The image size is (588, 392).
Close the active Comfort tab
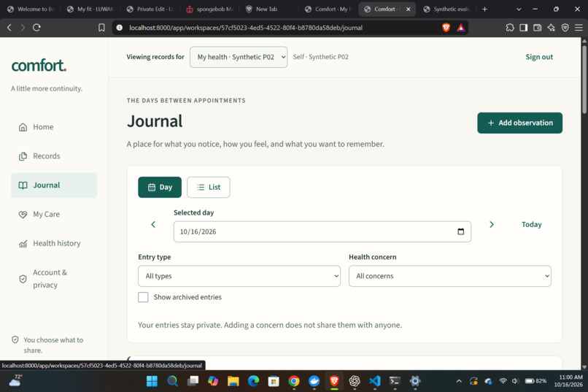pyautogui.click(x=408, y=9)
